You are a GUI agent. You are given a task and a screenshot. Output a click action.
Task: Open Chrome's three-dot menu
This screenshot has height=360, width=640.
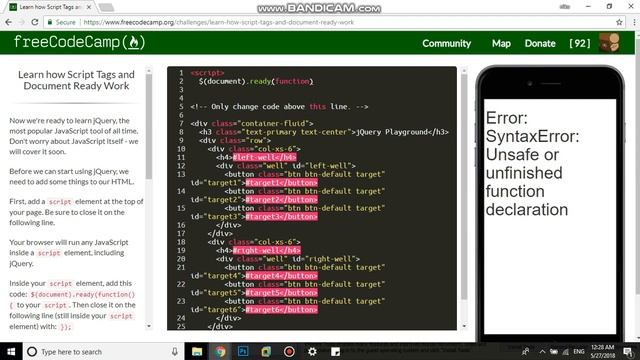(x=634, y=22)
